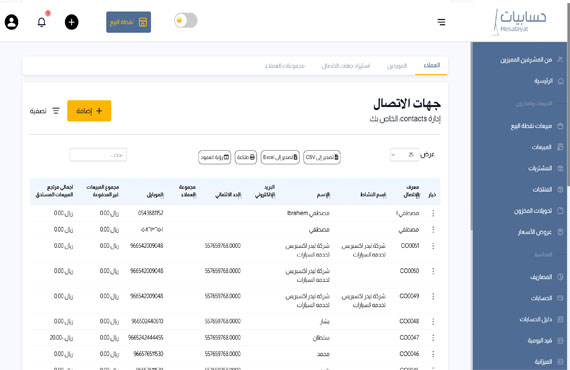570x370 pixels.
Task: Open the actions menu for CO0050 row
Action: [433, 271]
